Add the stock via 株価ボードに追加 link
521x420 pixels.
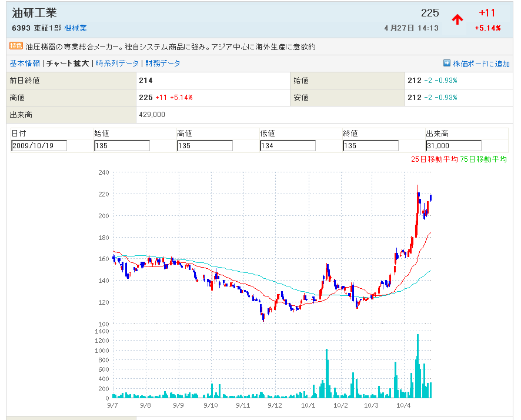coord(481,64)
